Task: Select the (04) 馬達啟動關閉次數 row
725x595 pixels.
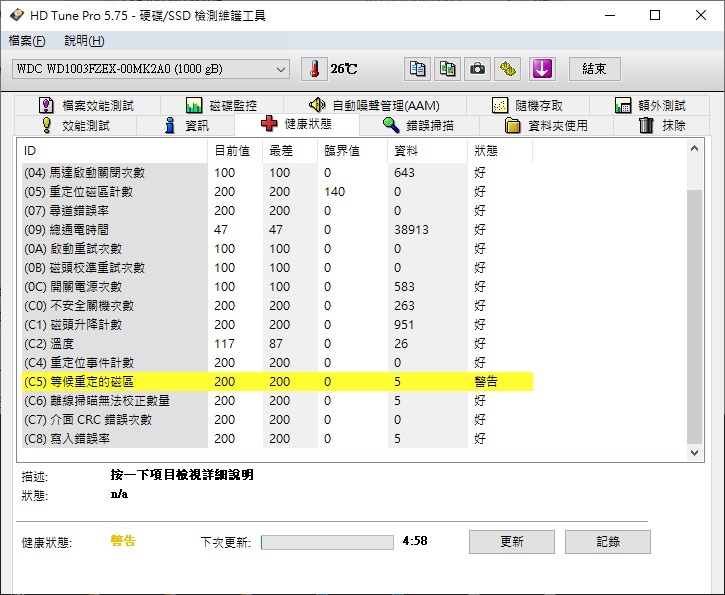Action: click(277, 173)
